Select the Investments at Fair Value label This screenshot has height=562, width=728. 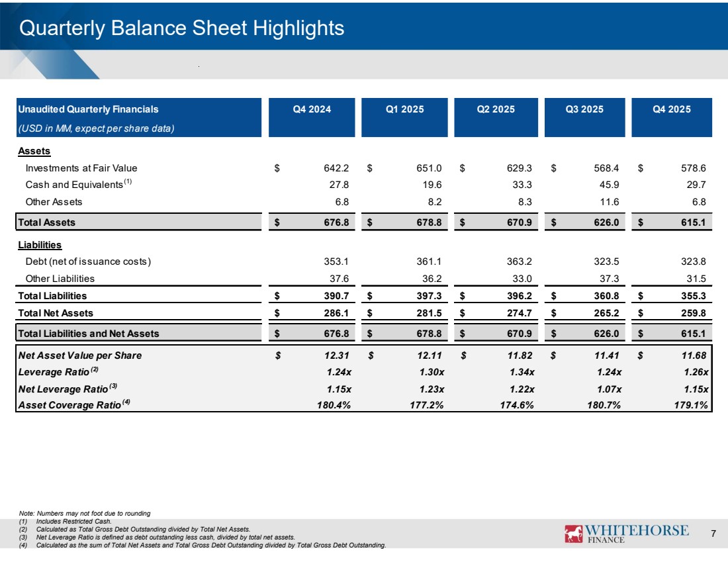81,168
